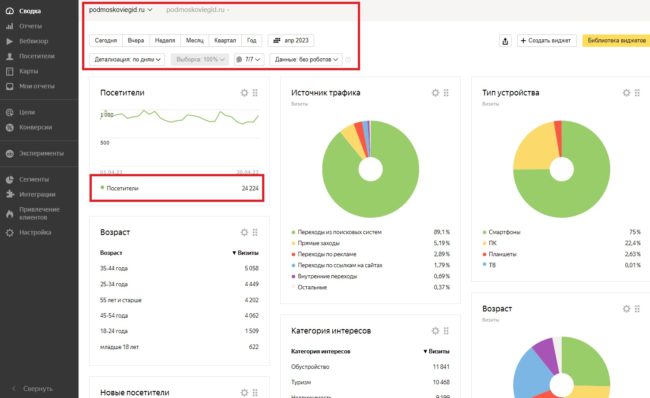Open the Детализация: по дням dropdown
The height and width of the screenshot is (398, 650).
(127, 59)
